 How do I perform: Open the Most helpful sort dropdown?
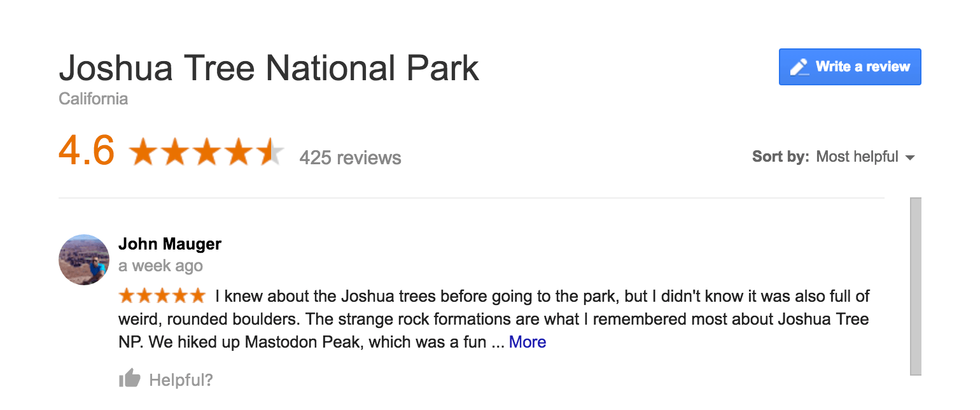coord(857,157)
